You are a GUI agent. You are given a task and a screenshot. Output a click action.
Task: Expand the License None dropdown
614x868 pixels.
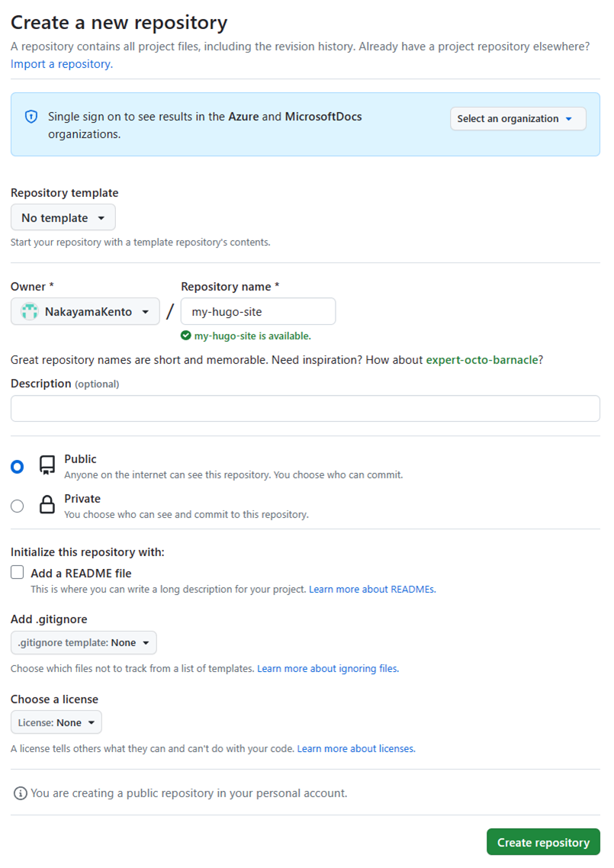click(x=56, y=722)
